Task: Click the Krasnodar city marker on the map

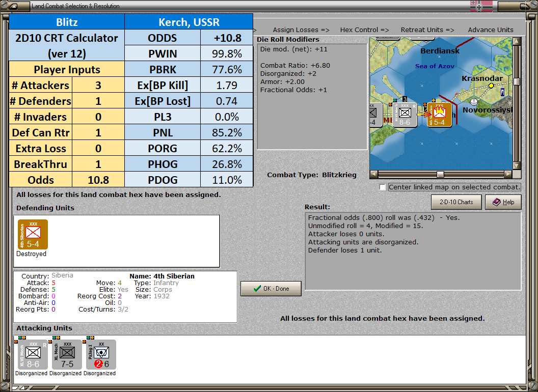Action: pyautogui.click(x=491, y=86)
